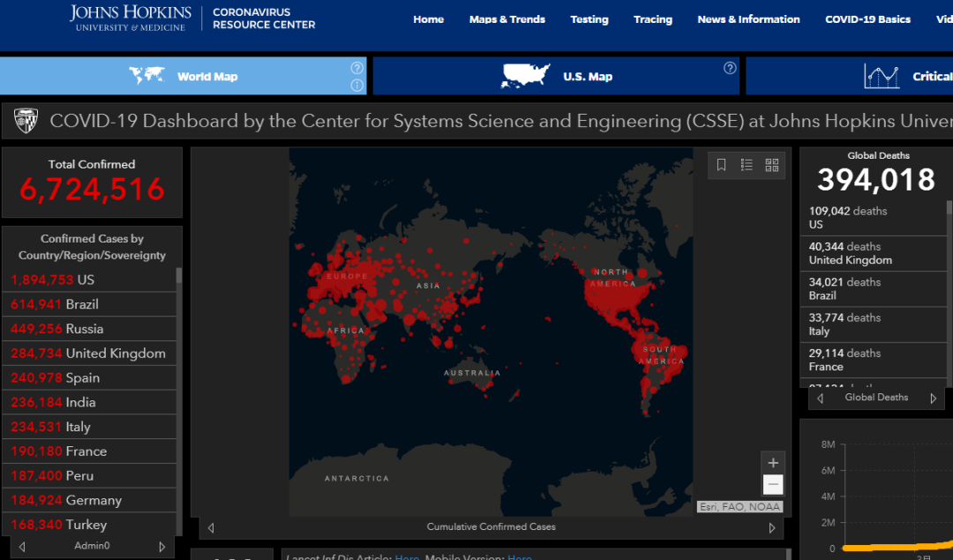
Task: Go to previous view before Admin0 list
Action: coord(22,547)
